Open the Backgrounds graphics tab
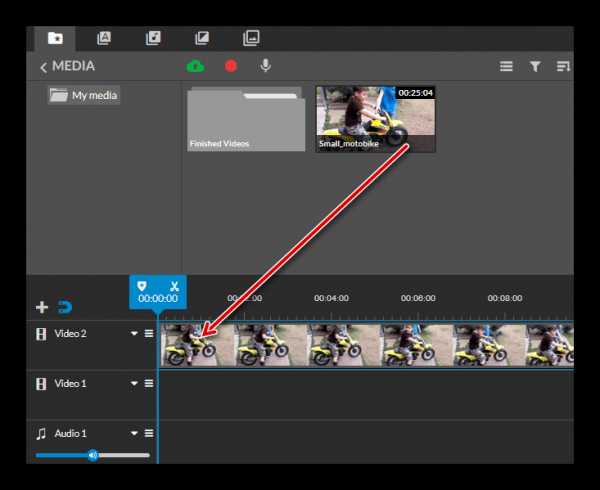Image resolution: width=600 pixels, height=490 pixels. (251, 38)
